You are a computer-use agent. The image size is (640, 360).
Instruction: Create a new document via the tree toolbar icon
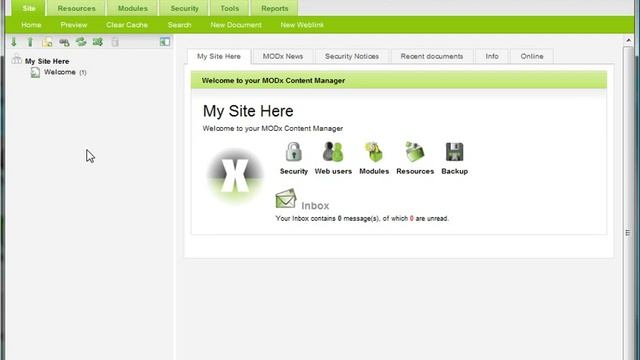47,42
